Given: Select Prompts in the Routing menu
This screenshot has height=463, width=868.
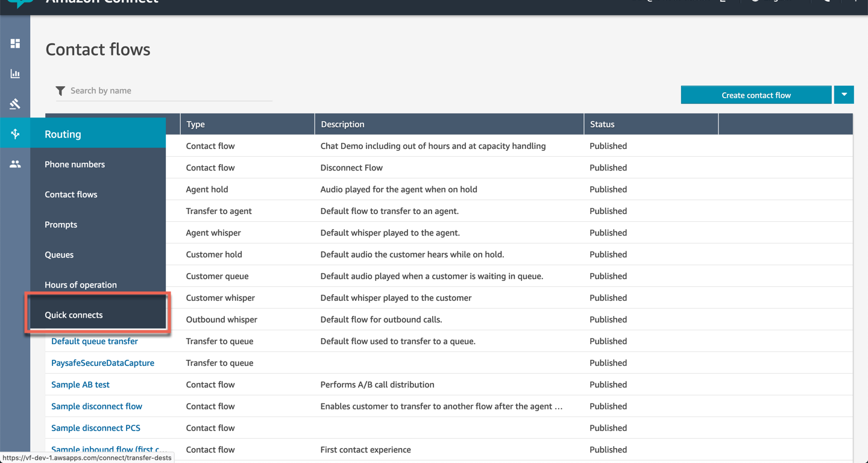Looking at the screenshot, I should pos(61,224).
